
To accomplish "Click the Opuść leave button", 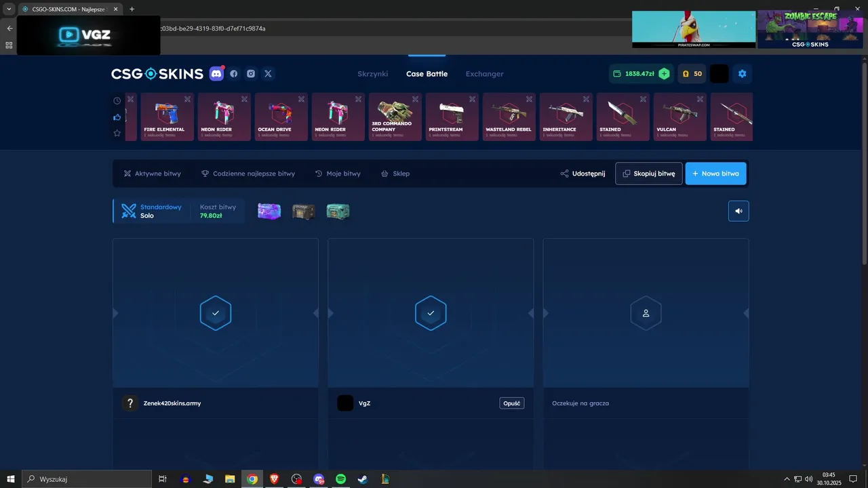I will tap(512, 403).
